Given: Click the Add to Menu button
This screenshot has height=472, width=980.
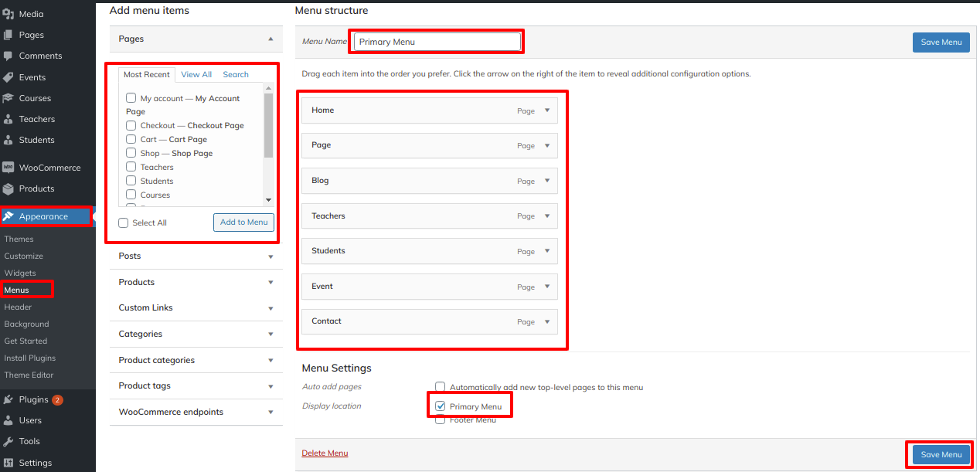Looking at the screenshot, I should click(243, 222).
